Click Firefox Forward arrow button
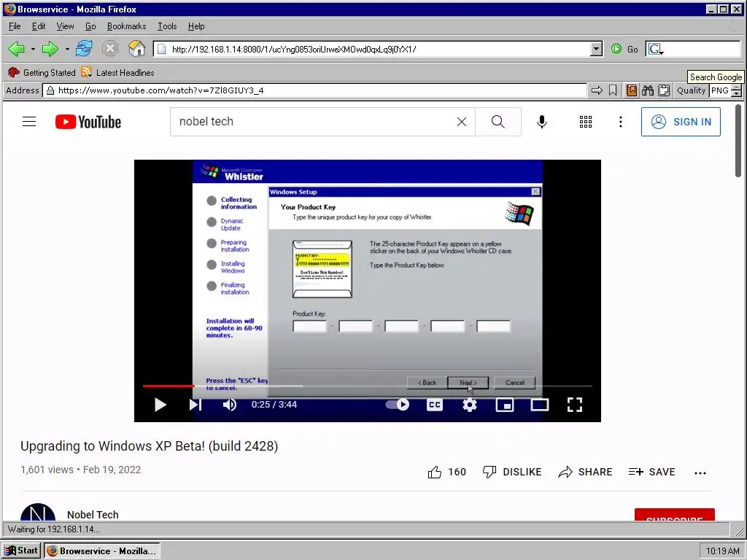Image resolution: width=747 pixels, height=560 pixels. click(50, 49)
